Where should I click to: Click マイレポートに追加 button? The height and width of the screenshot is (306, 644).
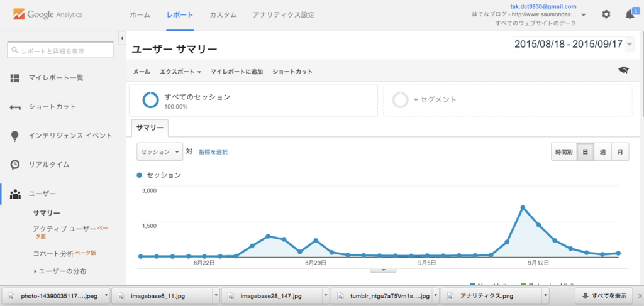(x=236, y=72)
